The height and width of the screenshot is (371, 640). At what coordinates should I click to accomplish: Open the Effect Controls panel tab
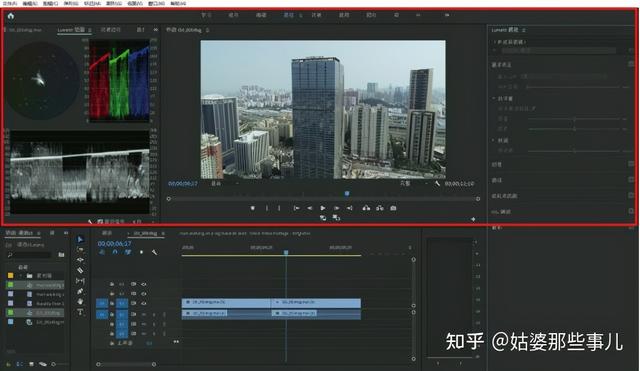(111, 30)
